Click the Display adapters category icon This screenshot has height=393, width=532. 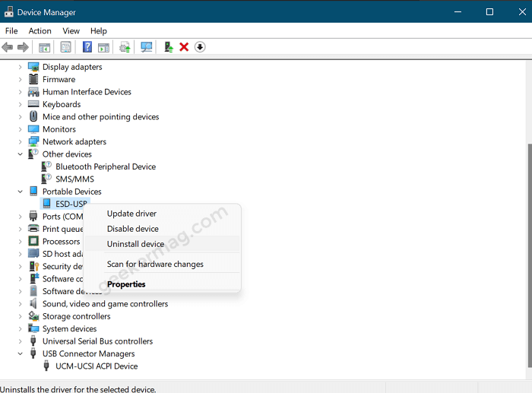33,67
